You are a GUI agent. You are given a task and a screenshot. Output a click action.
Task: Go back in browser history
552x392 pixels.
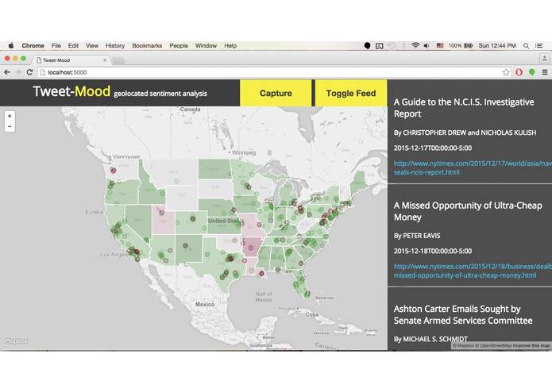[7, 72]
